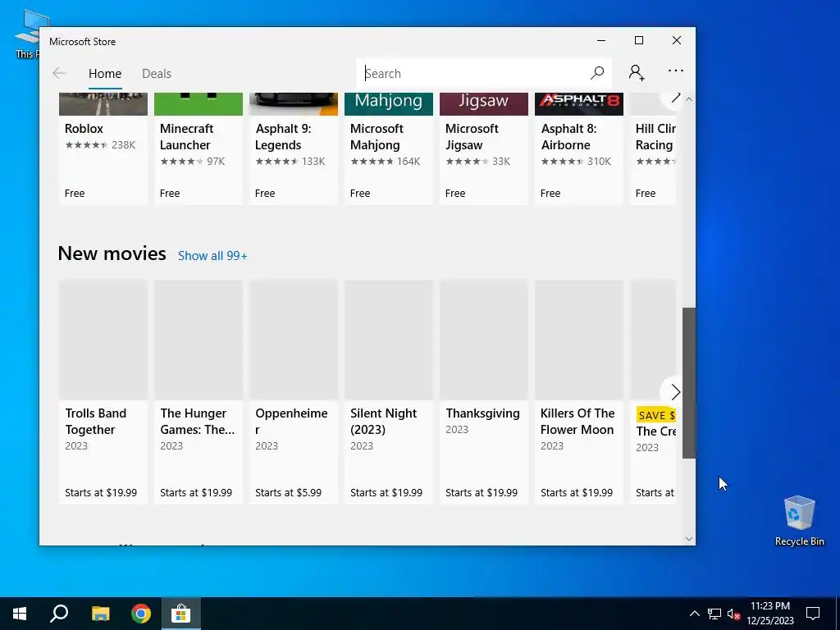
Task: Click the muted volume tray icon
Action: (x=733, y=614)
